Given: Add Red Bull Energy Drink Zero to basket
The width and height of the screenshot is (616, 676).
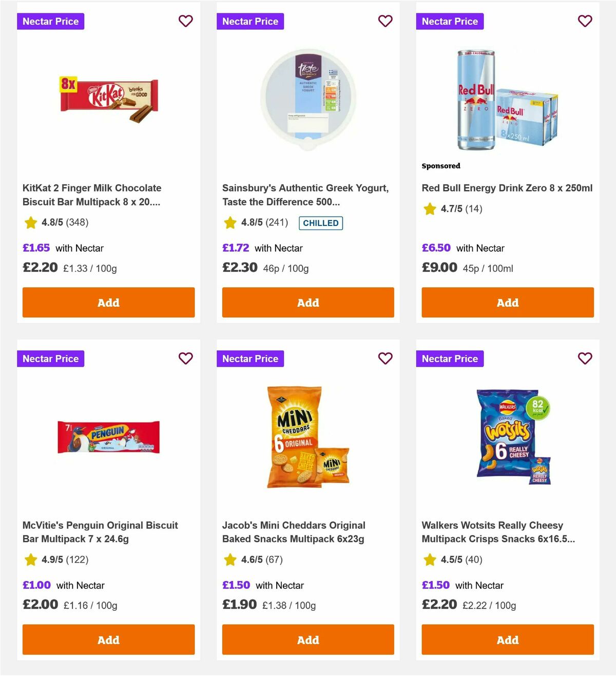Looking at the screenshot, I should click(507, 303).
